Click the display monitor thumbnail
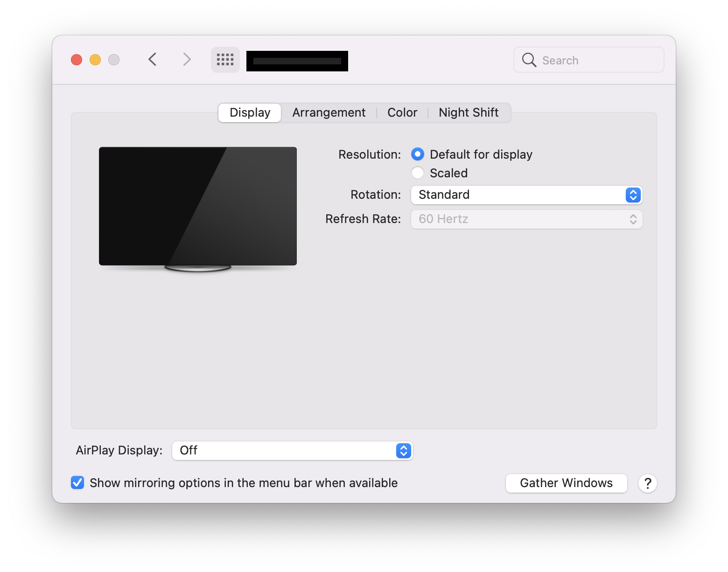 (x=198, y=209)
